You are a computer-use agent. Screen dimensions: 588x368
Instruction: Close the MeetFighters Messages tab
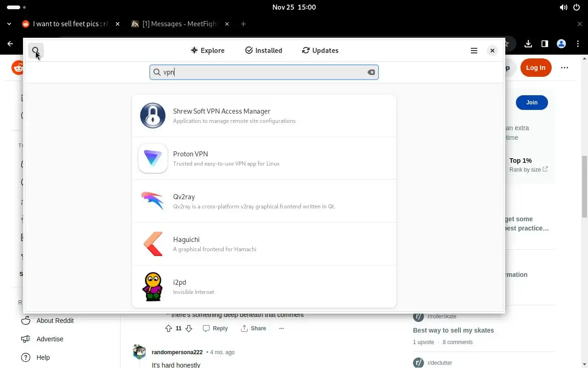227,24
